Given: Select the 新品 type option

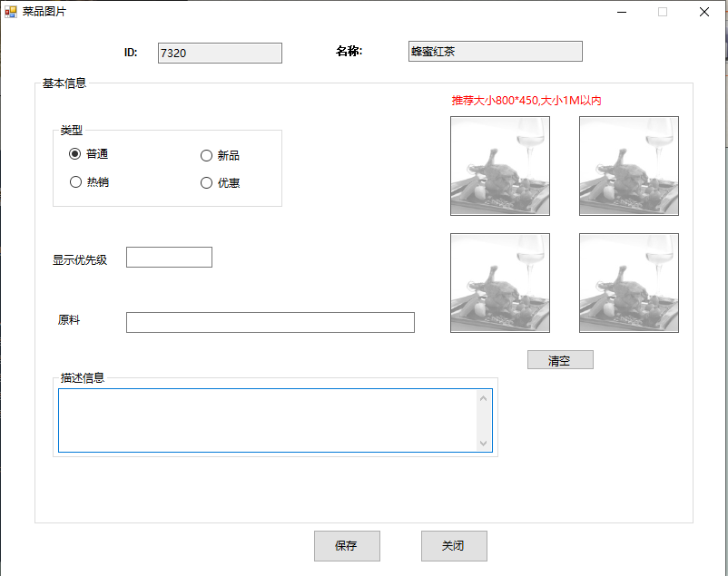Looking at the screenshot, I should point(220,155).
